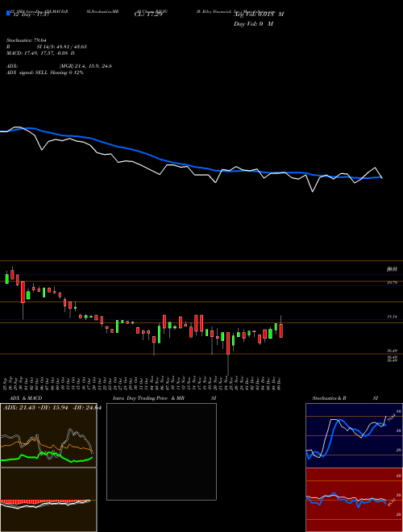
Task: Click the empty intraday trading price chart box
Action: click(161, 451)
